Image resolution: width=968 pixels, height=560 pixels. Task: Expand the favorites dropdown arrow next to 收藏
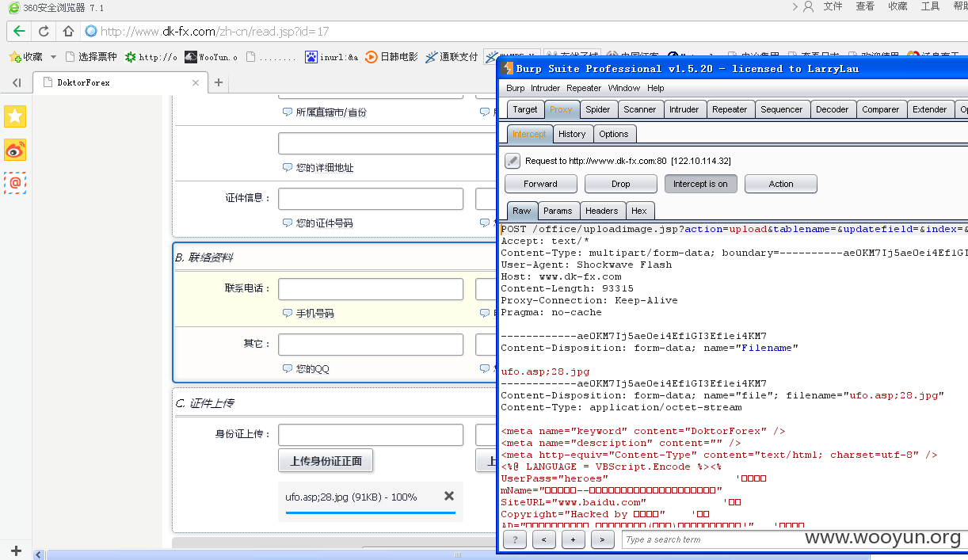[x=53, y=57]
